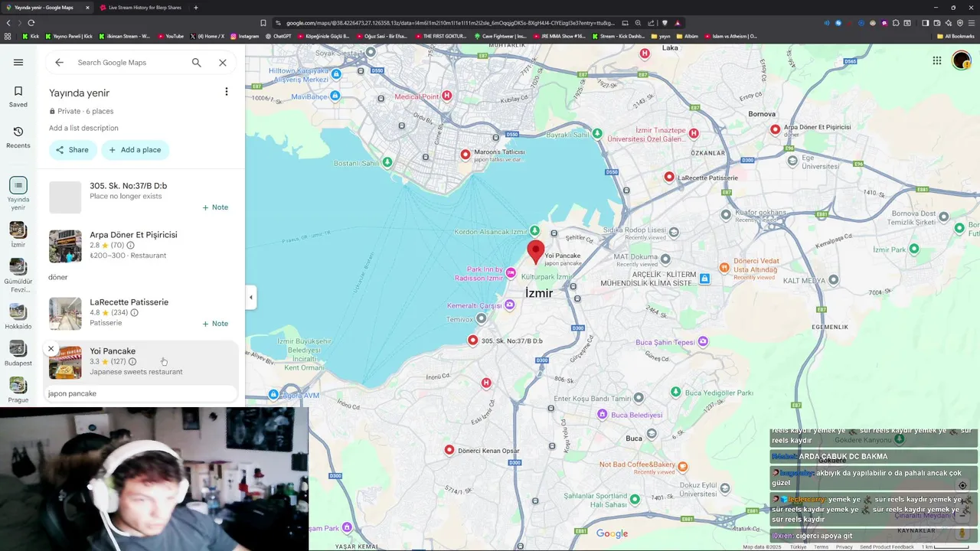Viewport: 980px width, 551px height.
Task: Switch to Yayında yenir Google Maps tab
Action: (47, 8)
